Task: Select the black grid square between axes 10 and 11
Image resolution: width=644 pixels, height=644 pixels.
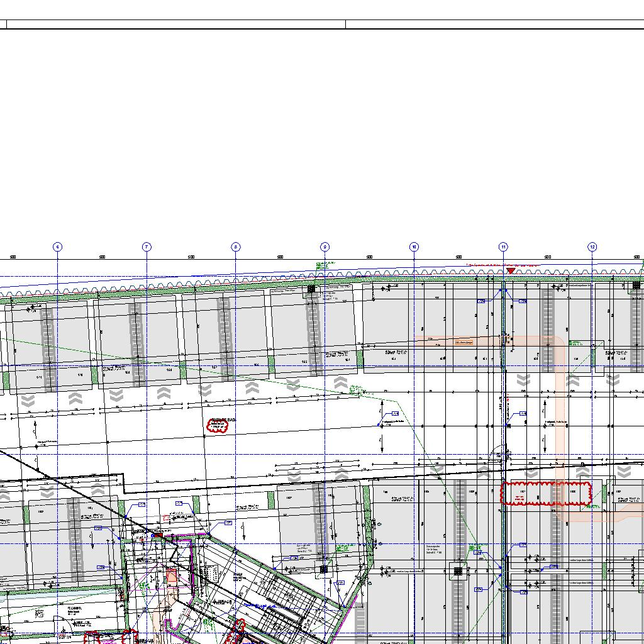Action: click(458, 571)
